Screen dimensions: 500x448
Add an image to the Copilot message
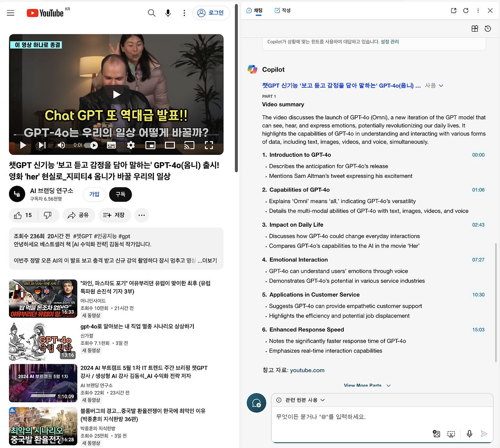[x=437, y=434]
